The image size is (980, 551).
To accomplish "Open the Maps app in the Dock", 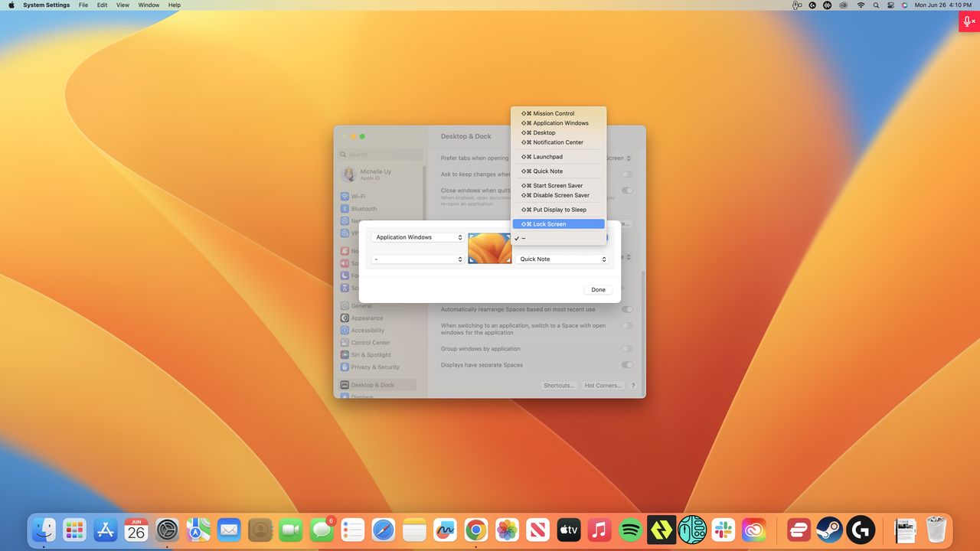I will pos(198,530).
